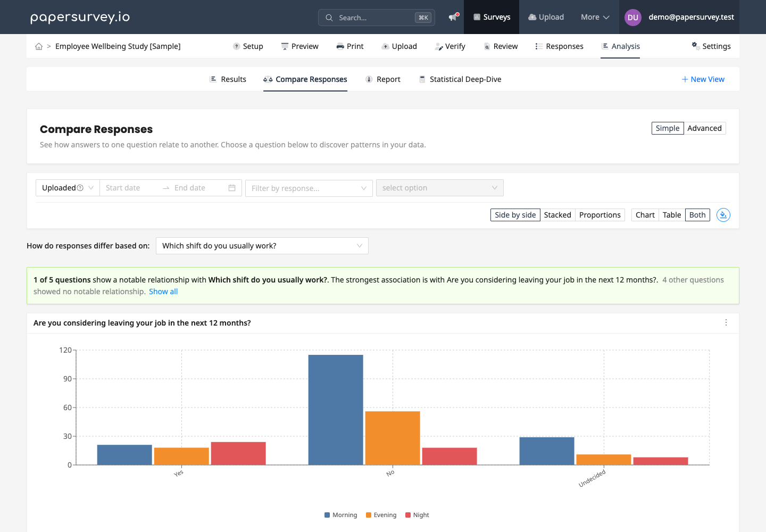Show Table only
Image resolution: width=766 pixels, height=532 pixels.
tap(672, 215)
